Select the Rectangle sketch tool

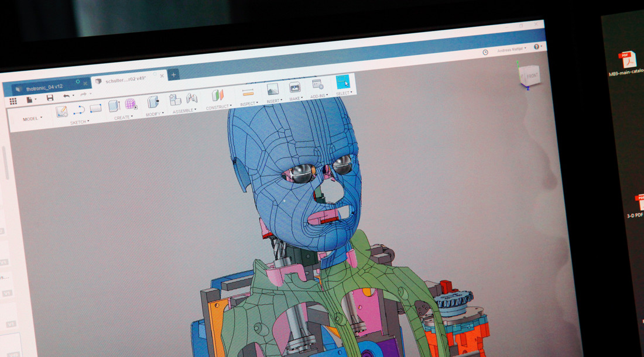[95, 108]
